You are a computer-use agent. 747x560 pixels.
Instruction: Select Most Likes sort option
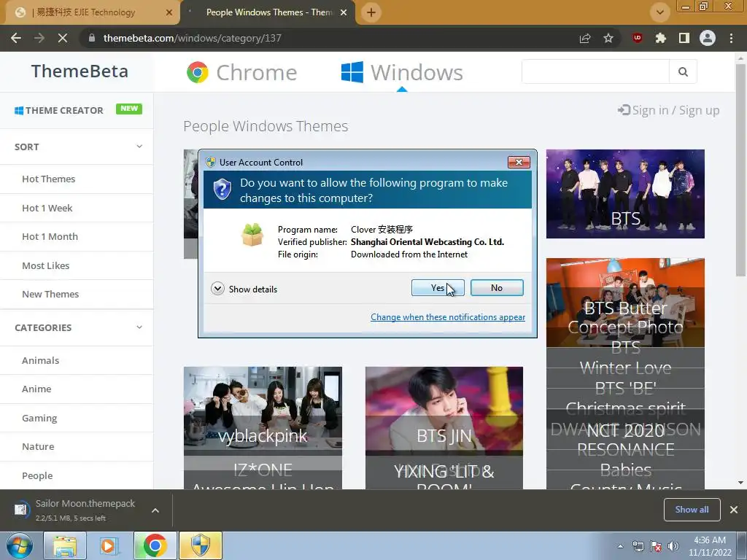[46, 265]
